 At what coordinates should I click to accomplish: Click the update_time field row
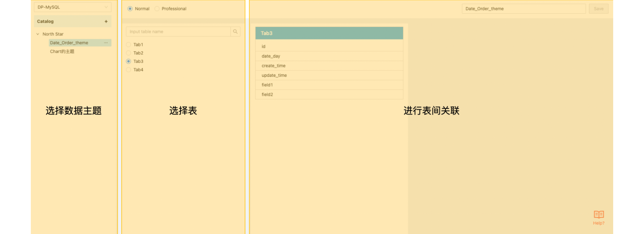[329, 75]
